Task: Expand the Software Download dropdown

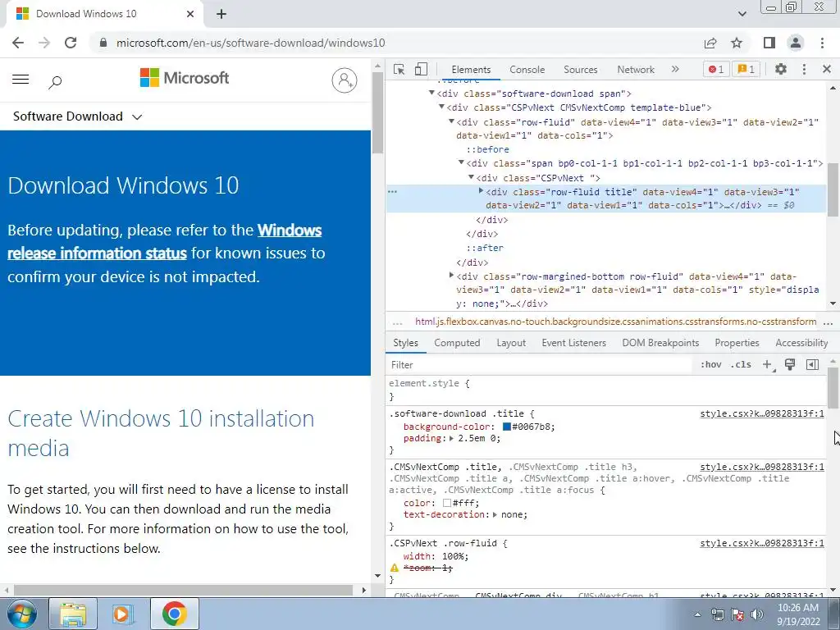Action: [x=78, y=116]
